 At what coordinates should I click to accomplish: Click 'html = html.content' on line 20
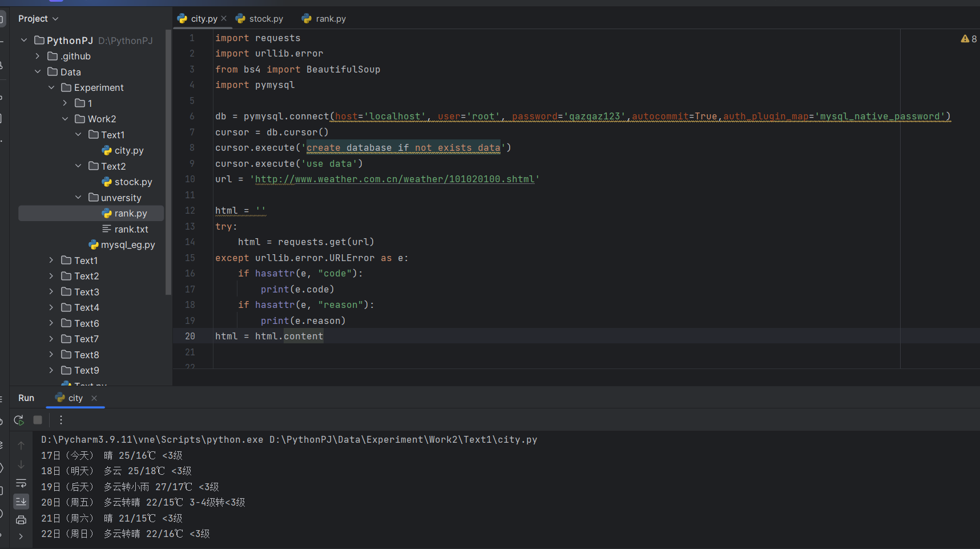[269, 336]
